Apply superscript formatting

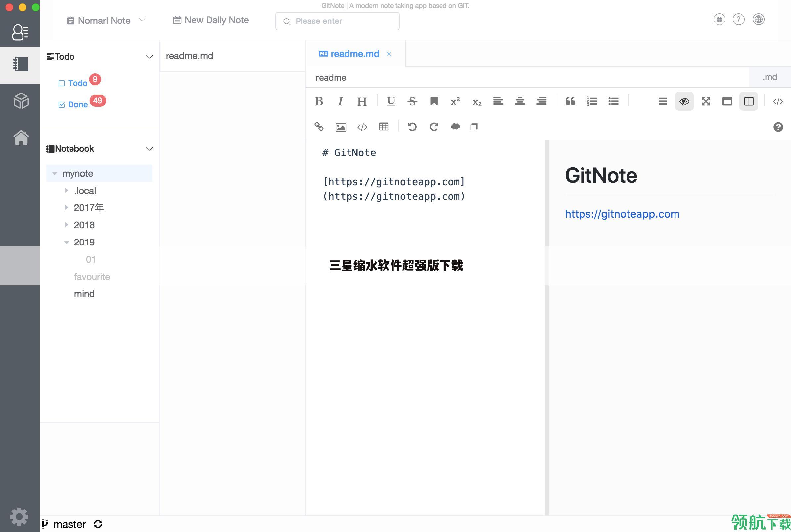pyautogui.click(x=455, y=101)
